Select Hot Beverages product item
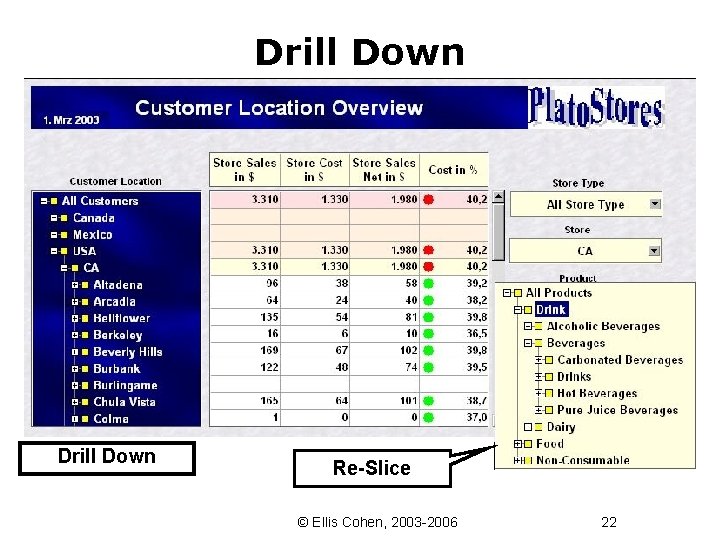The width and height of the screenshot is (720, 540). tap(597, 393)
